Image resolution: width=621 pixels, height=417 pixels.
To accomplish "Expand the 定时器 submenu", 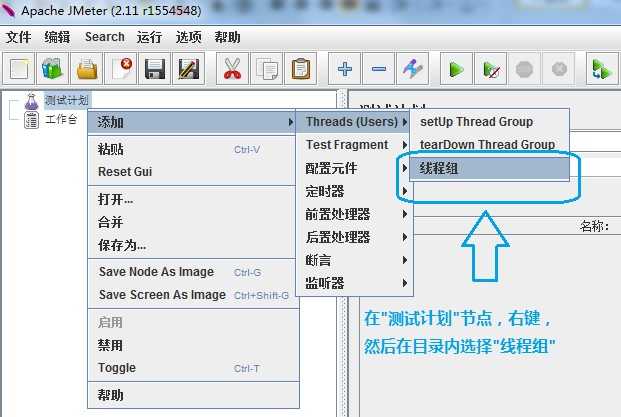I will point(355,191).
